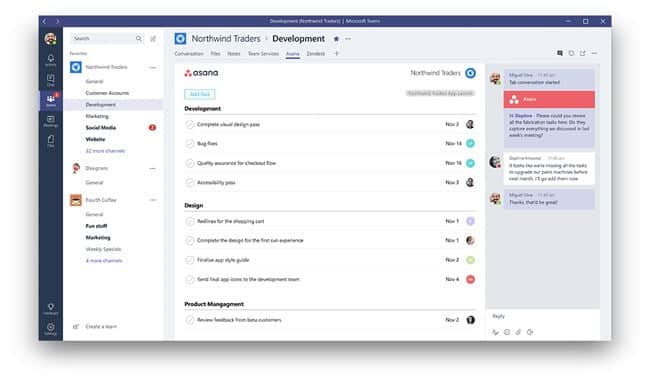Open the Weekly Specials channel
The image size is (650, 380).
click(x=103, y=249)
